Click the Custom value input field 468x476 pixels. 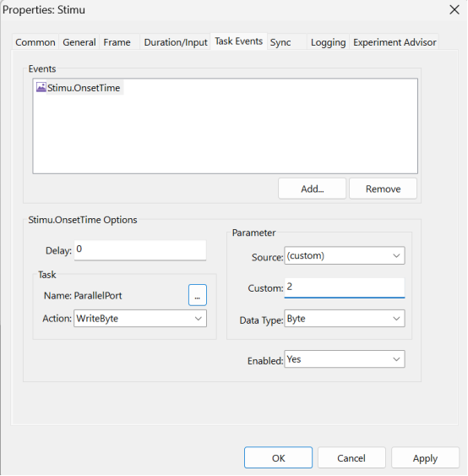(x=345, y=287)
